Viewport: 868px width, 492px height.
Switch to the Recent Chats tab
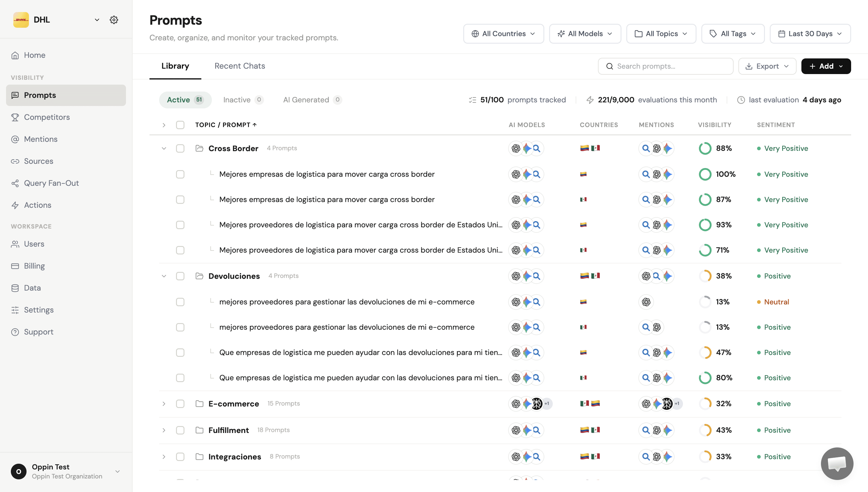[x=239, y=66]
